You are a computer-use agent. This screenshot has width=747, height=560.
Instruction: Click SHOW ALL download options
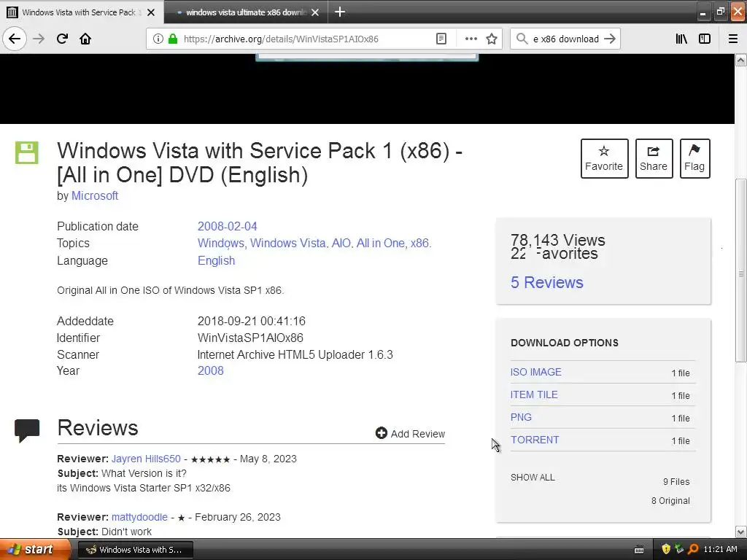click(x=533, y=478)
